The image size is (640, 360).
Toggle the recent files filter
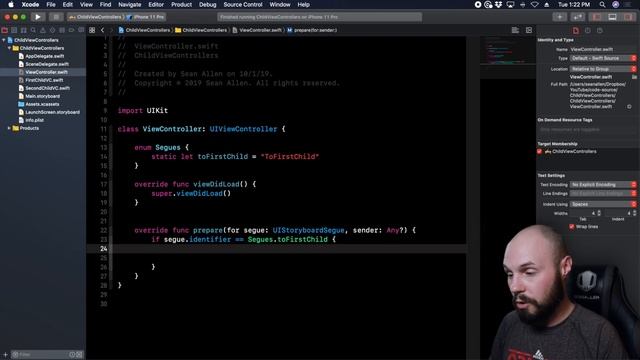(72, 355)
